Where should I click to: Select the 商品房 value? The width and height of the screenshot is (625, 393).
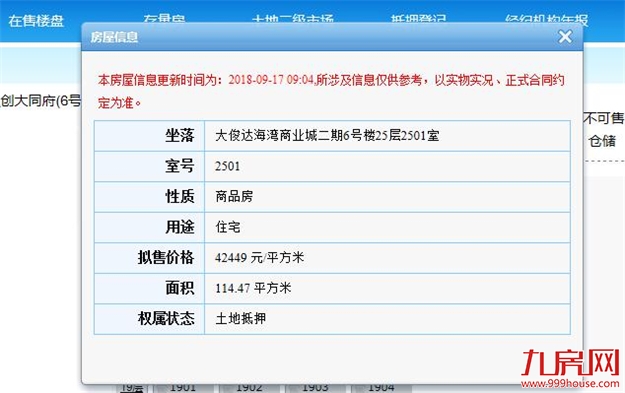[234, 196]
